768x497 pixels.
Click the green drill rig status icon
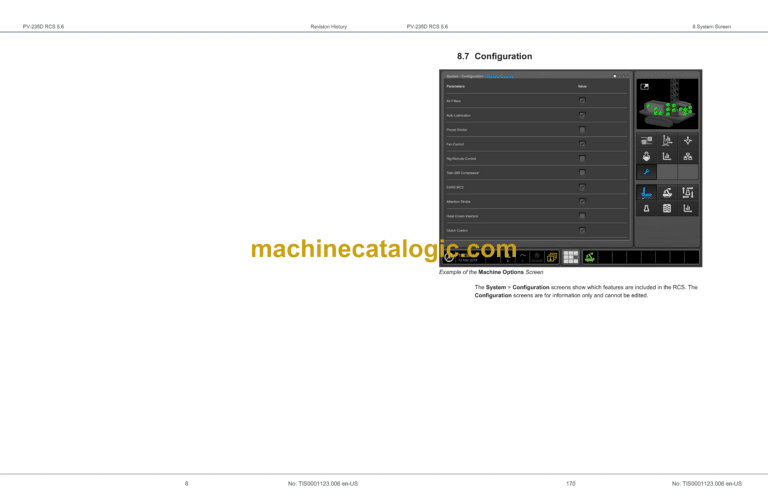(x=590, y=257)
